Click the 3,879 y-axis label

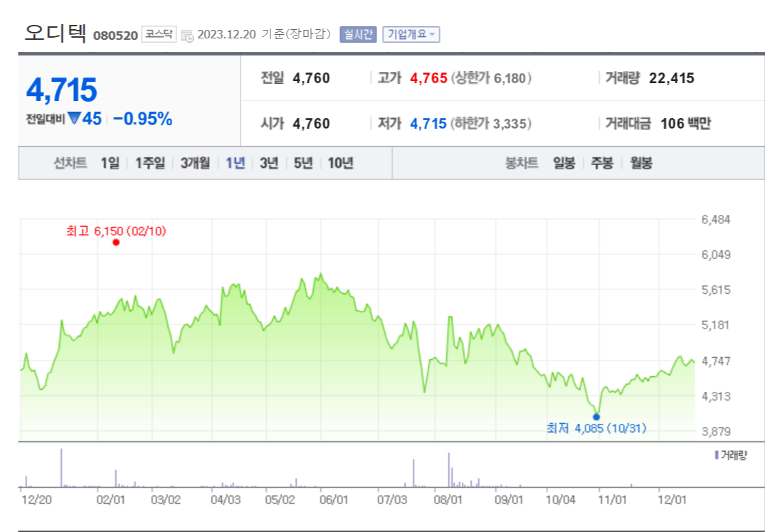(716, 432)
